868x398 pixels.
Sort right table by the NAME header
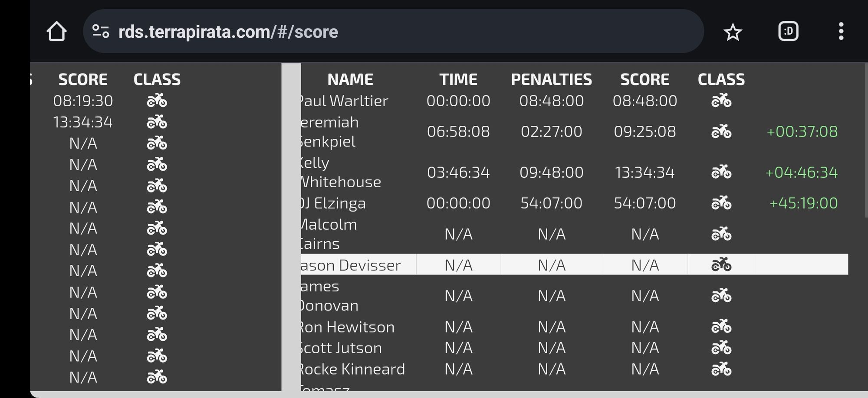click(350, 79)
